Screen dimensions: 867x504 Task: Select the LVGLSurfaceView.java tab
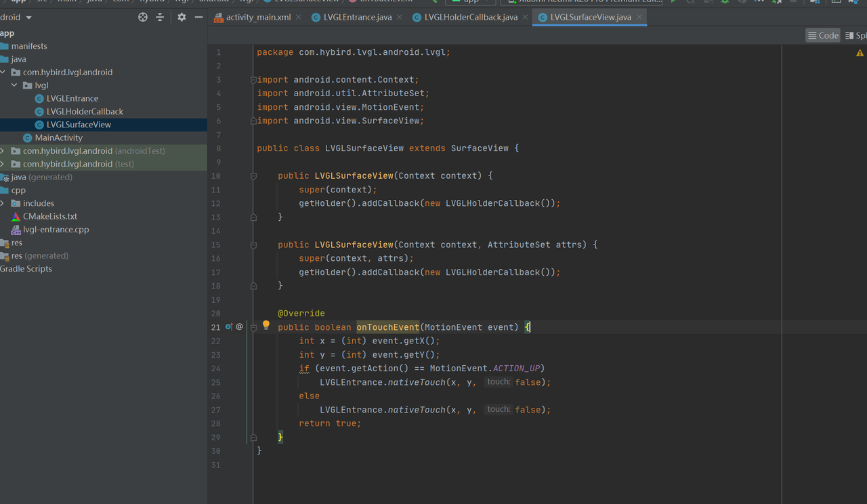pos(591,17)
